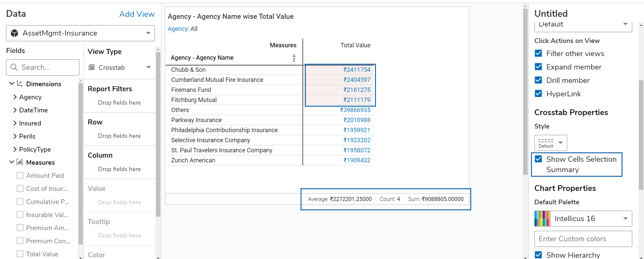This screenshot has height=259, width=644.
Task: Click the Measures bar chart icon
Action: click(20, 162)
